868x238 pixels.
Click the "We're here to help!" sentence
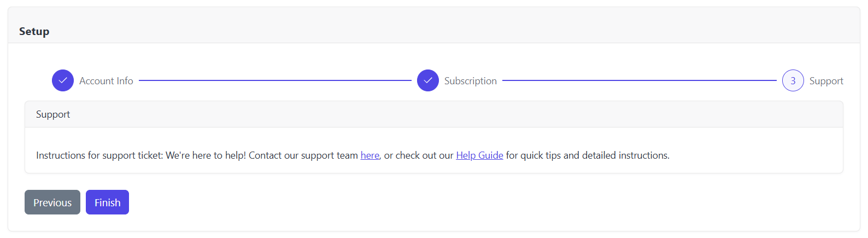click(206, 155)
